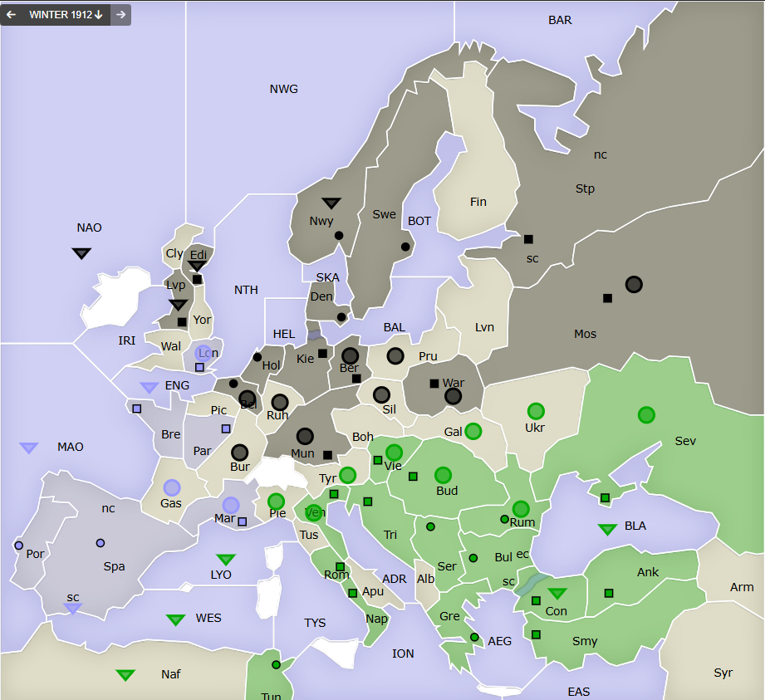Select the green army in Budapest
This screenshot has height=700, width=765.
click(x=443, y=475)
